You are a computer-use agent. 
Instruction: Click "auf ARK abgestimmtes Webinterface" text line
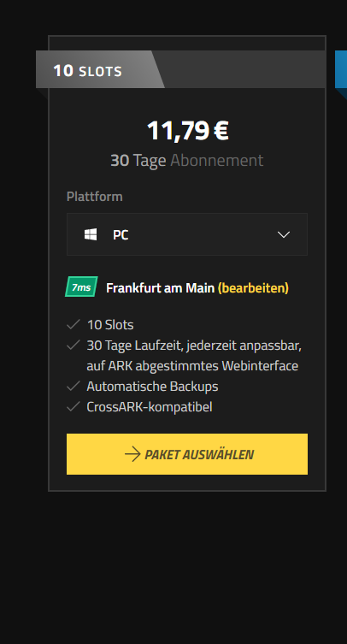[x=192, y=365]
